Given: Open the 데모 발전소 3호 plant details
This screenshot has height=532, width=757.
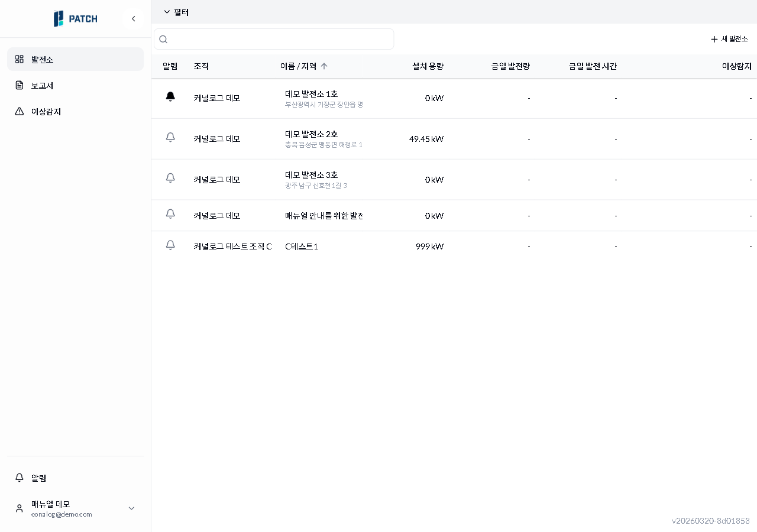Looking at the screenshot, I should 310,176.
